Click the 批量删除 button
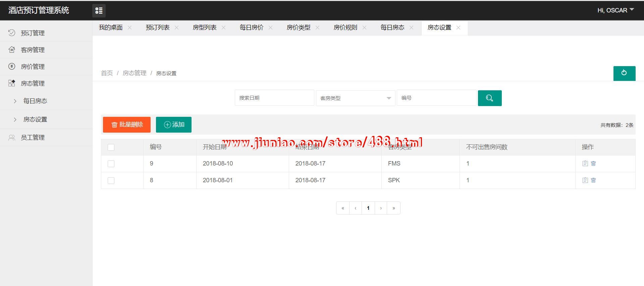Screen dimensions: 644x286 127,125
